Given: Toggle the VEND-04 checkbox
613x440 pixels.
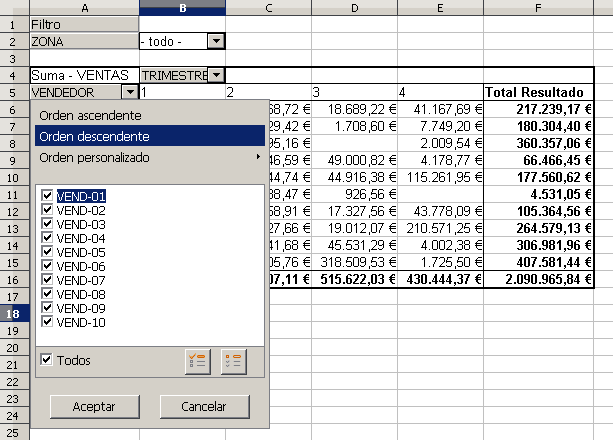Looking at the screenshot, I should point(47,238).
